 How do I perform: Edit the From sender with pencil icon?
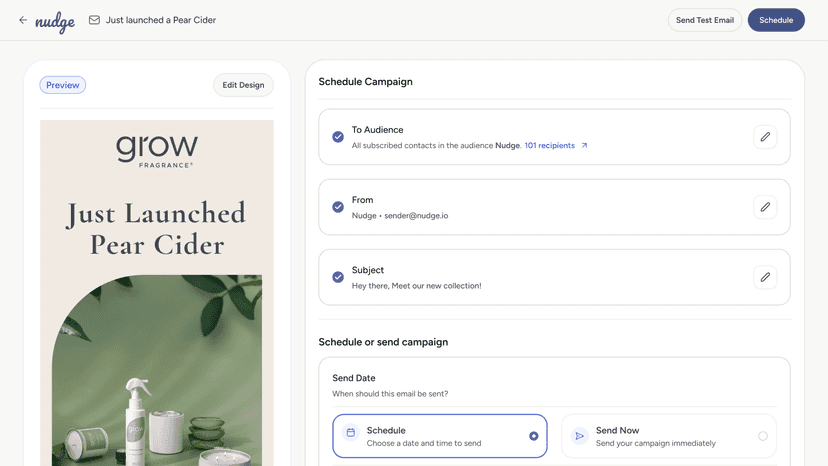pyautogui.click(x=765, y=207)
